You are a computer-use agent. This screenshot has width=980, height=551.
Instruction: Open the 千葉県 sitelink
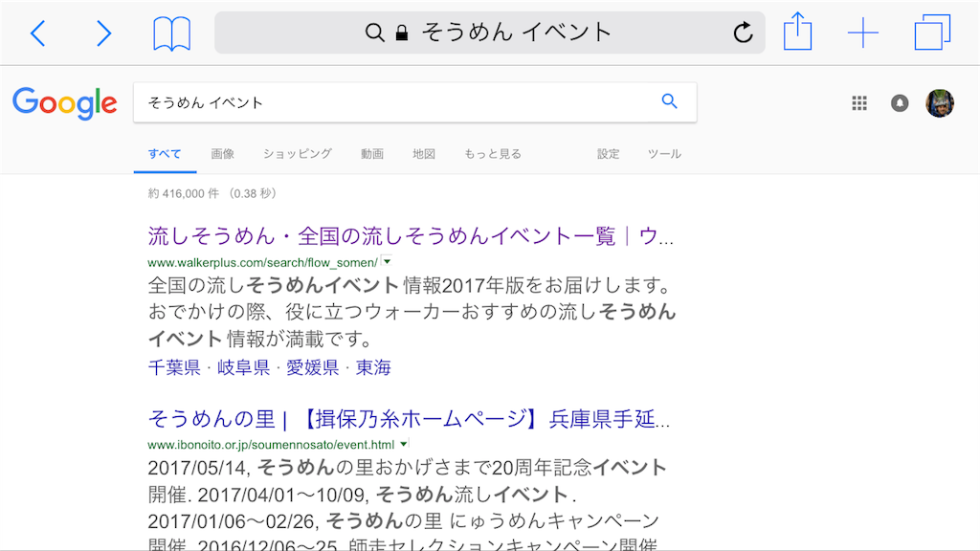tap(174, 367)
